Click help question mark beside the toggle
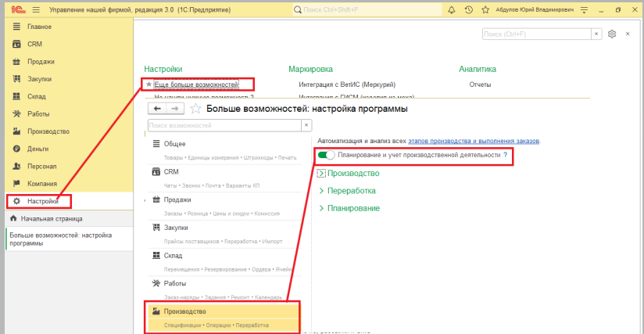 coord(506,155)
